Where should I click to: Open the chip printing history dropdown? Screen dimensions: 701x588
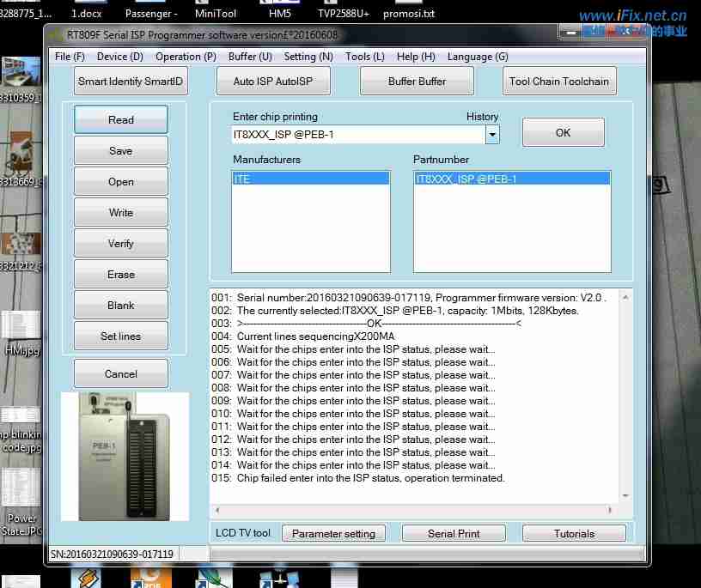pos(492,134)
